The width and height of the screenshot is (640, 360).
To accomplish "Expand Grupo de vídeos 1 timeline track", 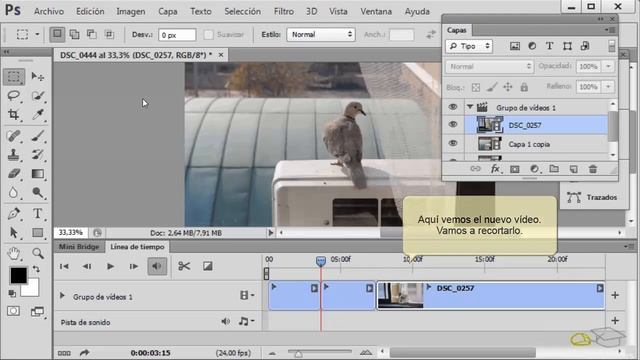I will (62, 296).
